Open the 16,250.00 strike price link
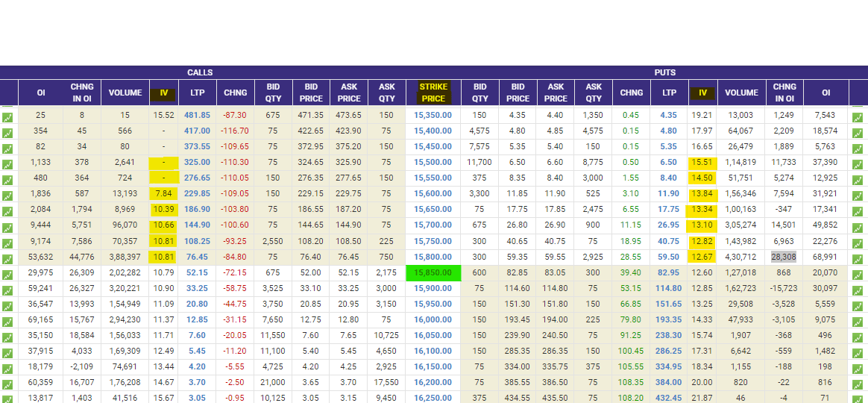The height and width of the screenshot is (403, 868). [433, 398]
